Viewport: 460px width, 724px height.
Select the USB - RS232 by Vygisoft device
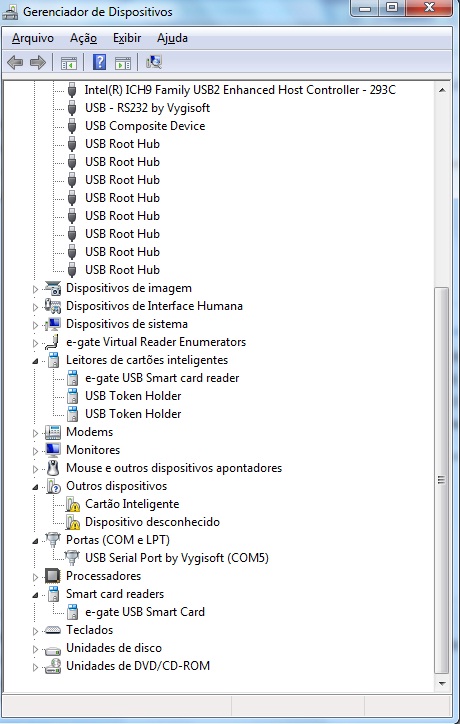147,108
